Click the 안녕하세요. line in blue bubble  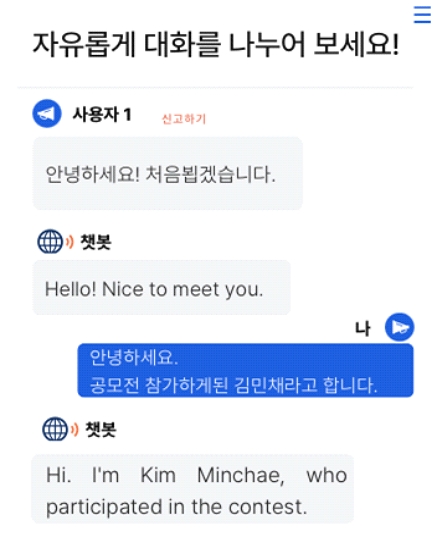point(134,357)
